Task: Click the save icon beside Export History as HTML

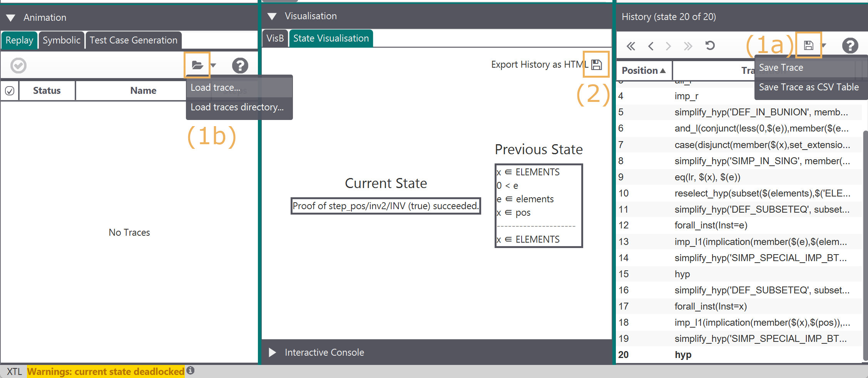Action: pyautogui.click(x=596, y=65)
